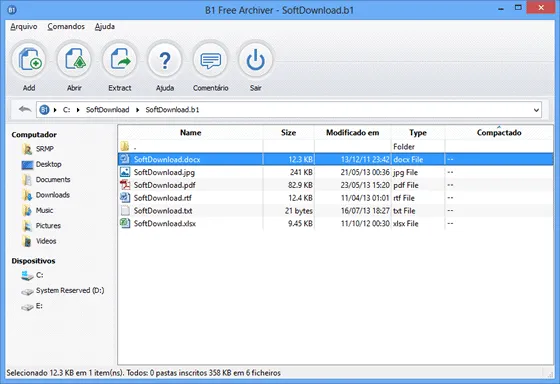
Task: Open the Ajuda question mark icon
Action: pyautogui.click(x=165, y=60)
